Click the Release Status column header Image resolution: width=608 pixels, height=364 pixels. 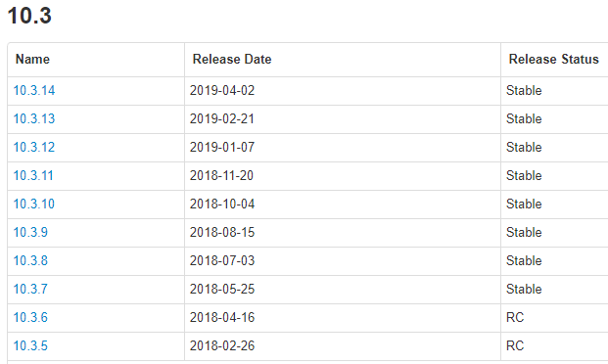tap(554, 60)
